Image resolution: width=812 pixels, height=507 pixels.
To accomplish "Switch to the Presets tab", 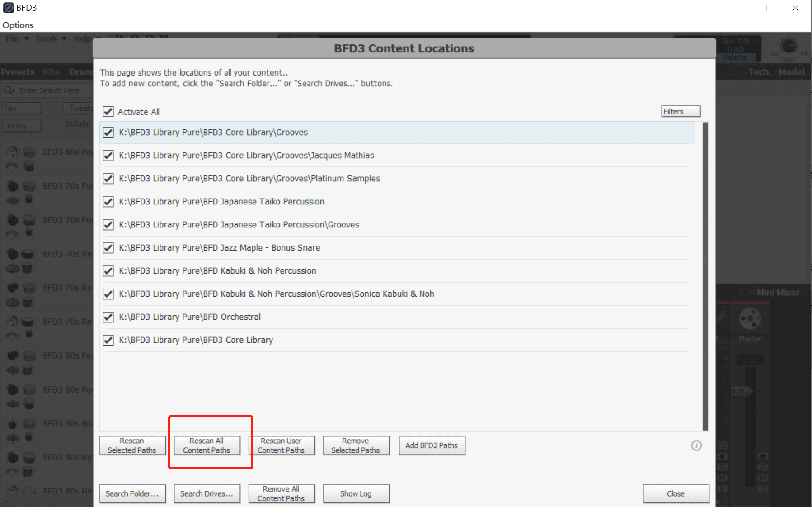I will coord(18,72).
